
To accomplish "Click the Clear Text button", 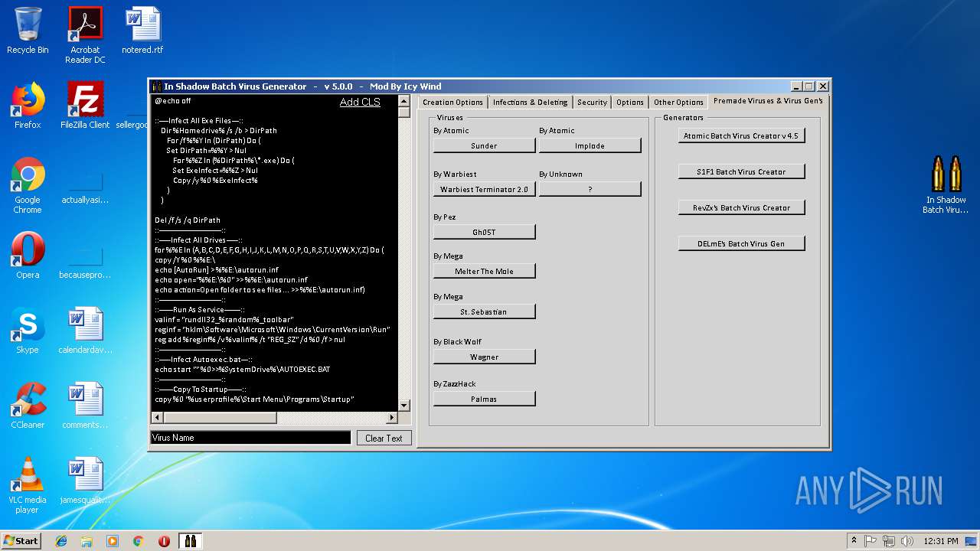I will (384, 438).
